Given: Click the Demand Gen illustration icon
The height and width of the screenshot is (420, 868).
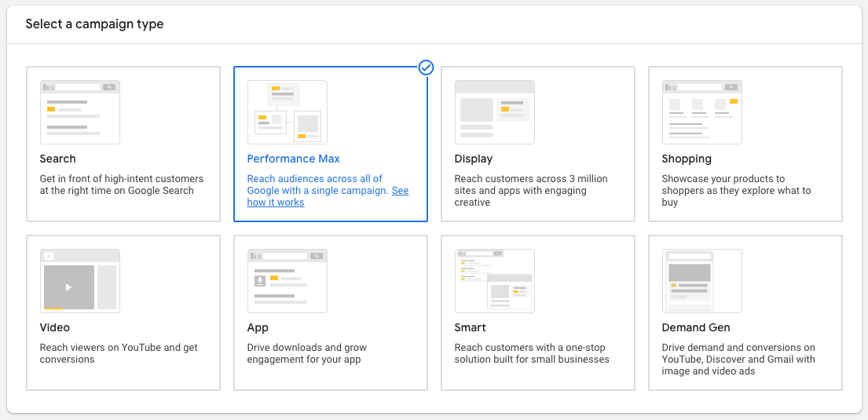Looking at the screenshot, I should coord(702,281).
